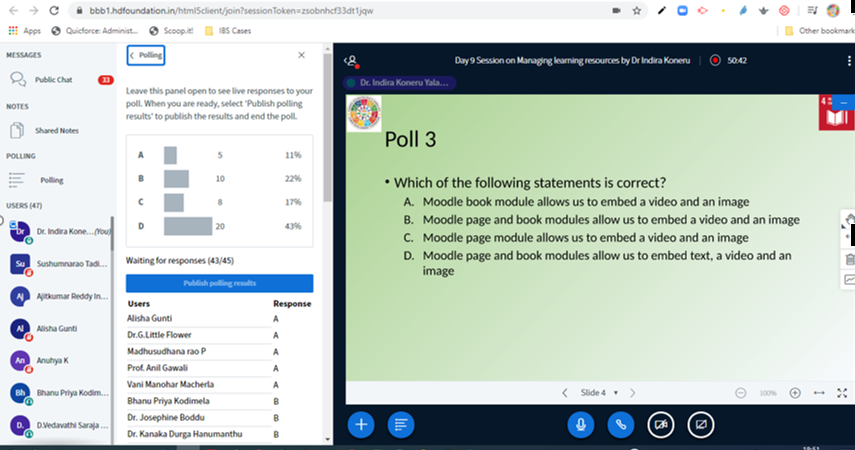Screen dimensions: 855x450
Task: Go back in the browser
Action: (14, 10)
